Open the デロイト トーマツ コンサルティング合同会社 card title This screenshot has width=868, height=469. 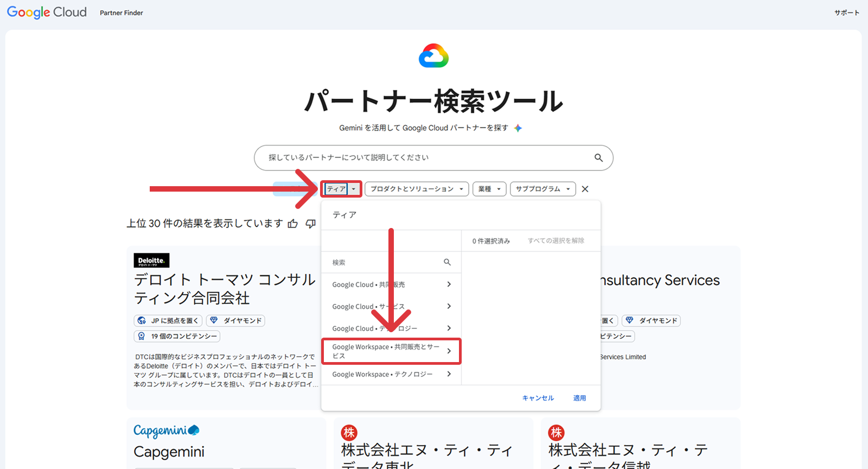point(225,289)
